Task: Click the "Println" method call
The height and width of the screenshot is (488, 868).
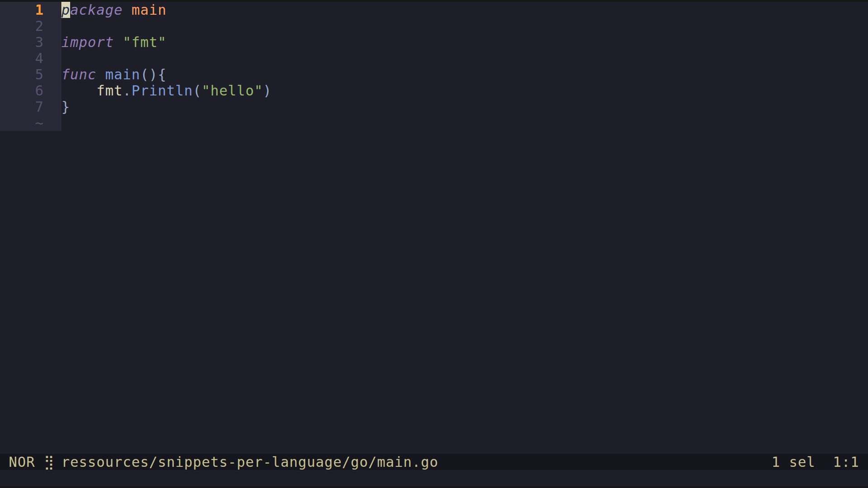Action: pos(162,91)
